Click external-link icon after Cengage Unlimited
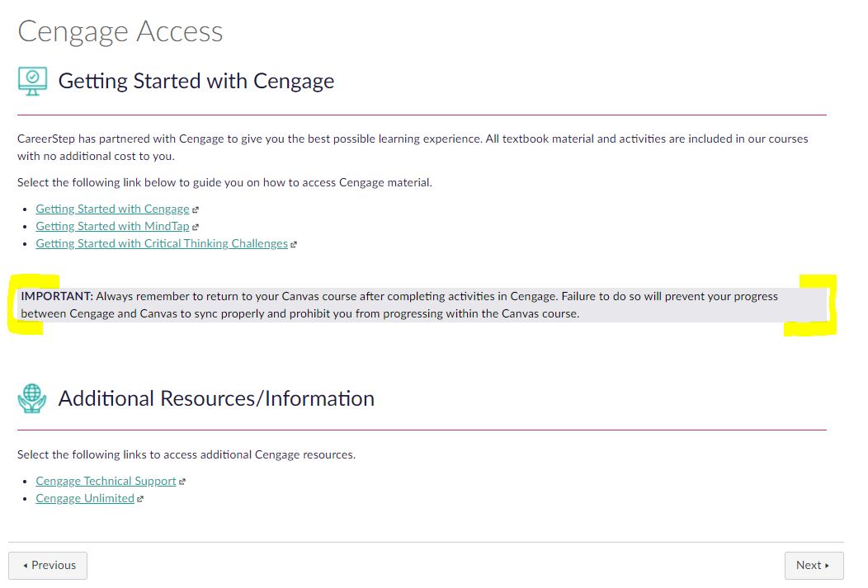The height and width of the screenshot is (588, 868). [x=140, y=500]
